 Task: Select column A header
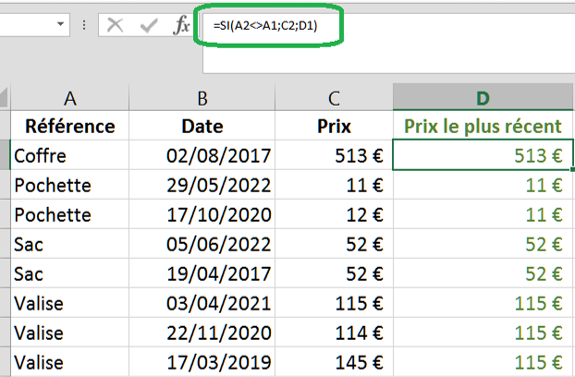tap(70, 98)
